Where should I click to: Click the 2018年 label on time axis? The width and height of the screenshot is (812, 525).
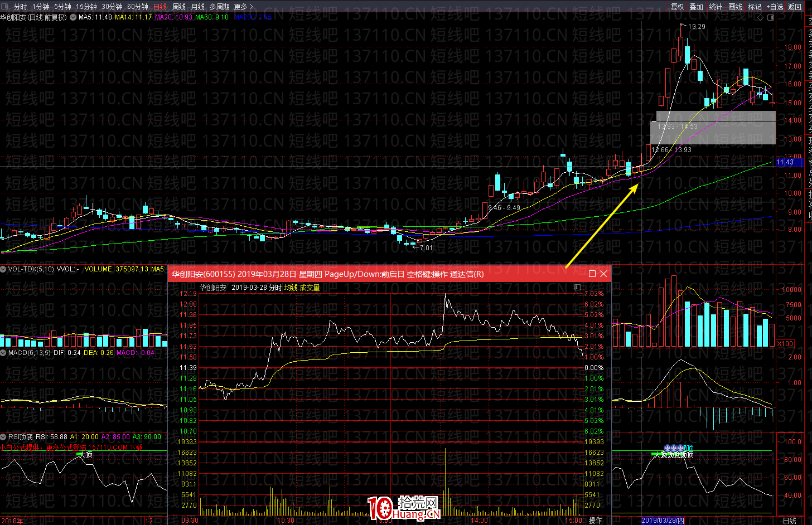point(12,521)
